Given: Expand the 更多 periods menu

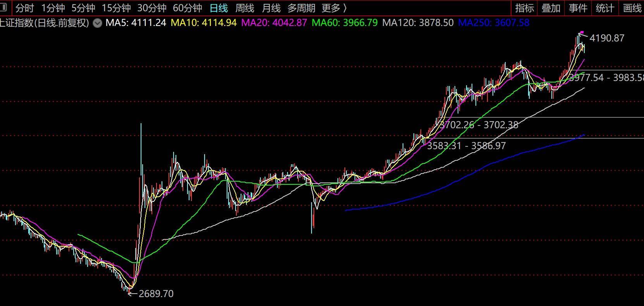Looking at the screenshot, I should click(334, 8).
